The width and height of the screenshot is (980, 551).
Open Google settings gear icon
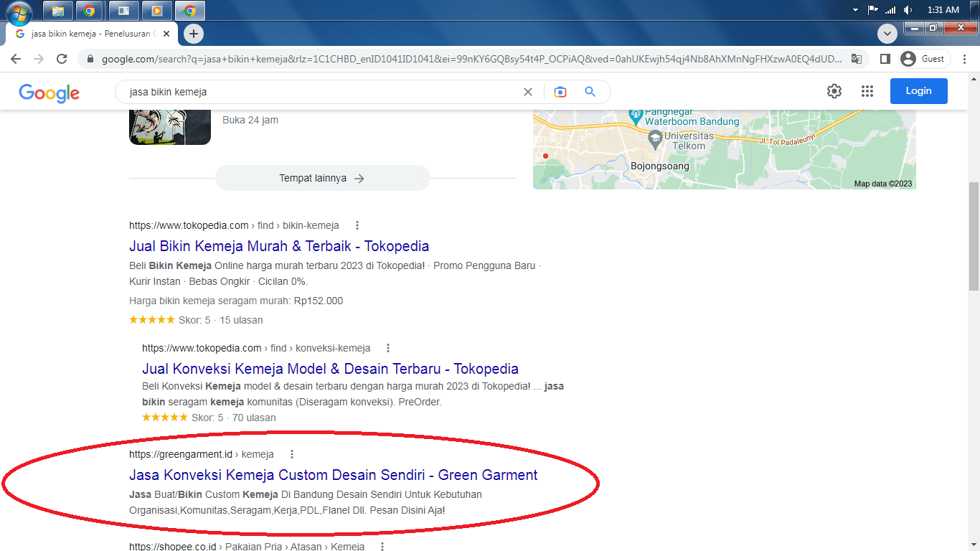tap(834, 91)
